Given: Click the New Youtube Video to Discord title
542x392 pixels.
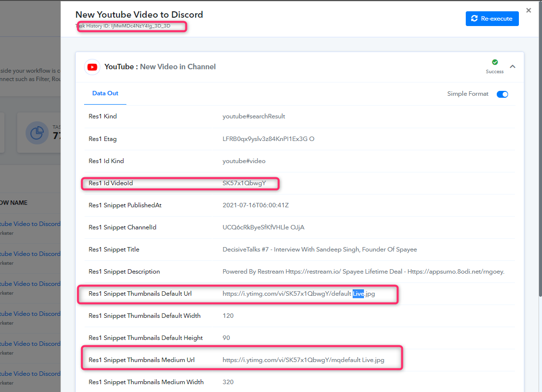Looking at the screenshot, I should (139, 15).
